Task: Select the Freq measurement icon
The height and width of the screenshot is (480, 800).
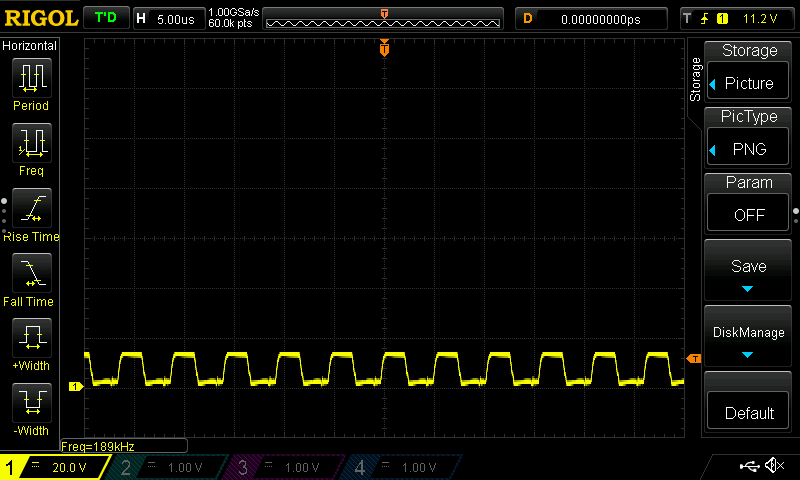Action: point(32,142)
